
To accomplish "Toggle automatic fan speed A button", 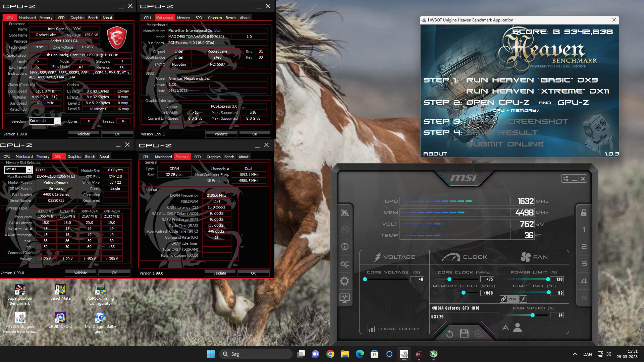I will point(505,327).
